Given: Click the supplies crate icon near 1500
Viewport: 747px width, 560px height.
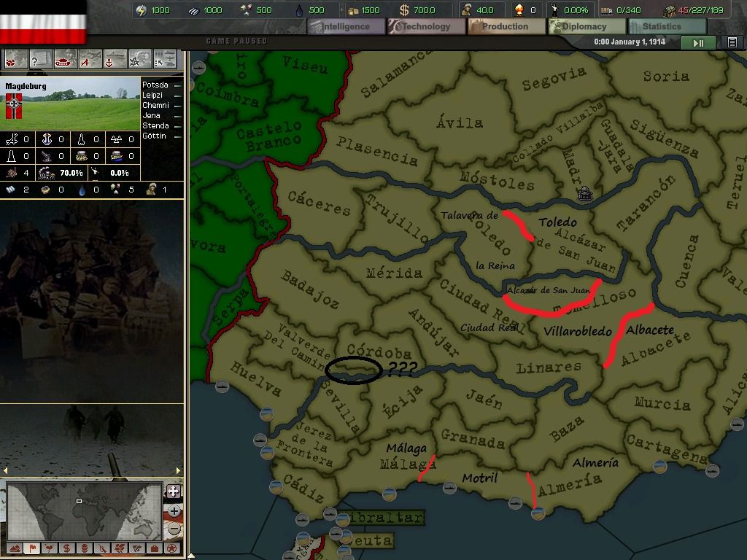Looking at the screenshot, I should click(353, 10).
